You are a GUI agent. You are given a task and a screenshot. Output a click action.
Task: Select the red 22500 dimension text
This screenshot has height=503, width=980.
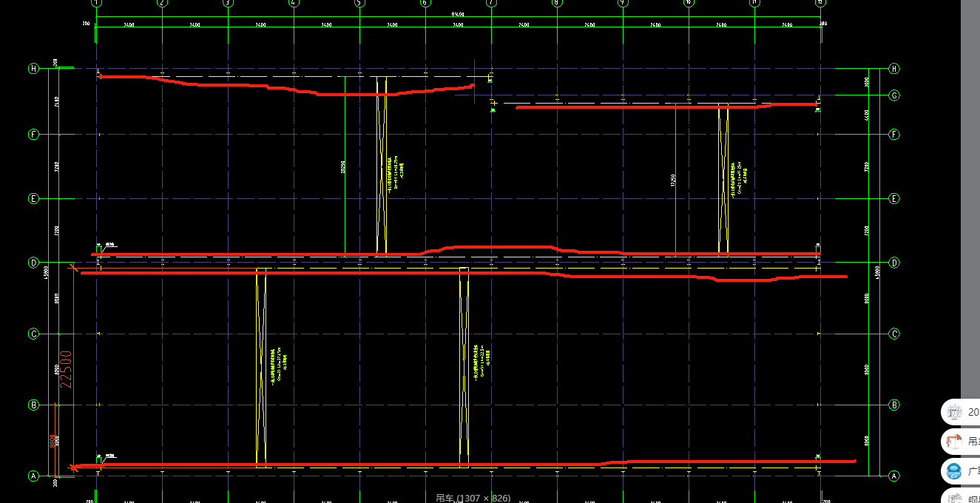[x=66, y=369]
